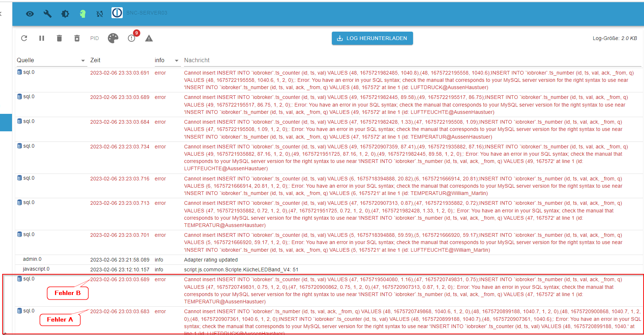
Task: Click the sync-disabled arrows icon
Action: tap(100, 14)
